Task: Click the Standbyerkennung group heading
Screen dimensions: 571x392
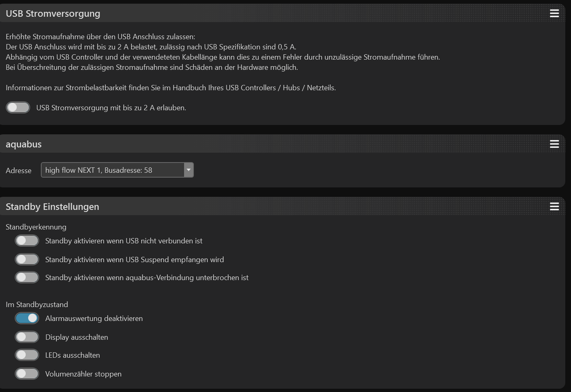Action: click(36, 227)
